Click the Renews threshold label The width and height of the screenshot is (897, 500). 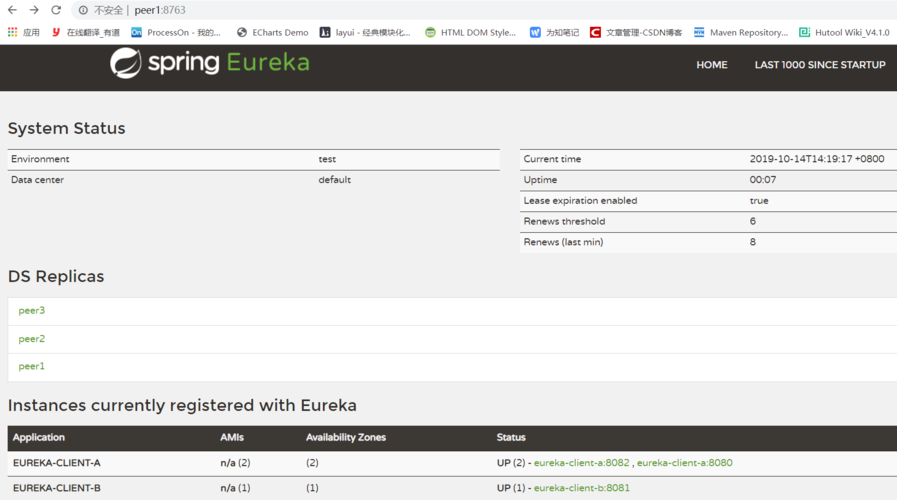click(x=564, y=221)
